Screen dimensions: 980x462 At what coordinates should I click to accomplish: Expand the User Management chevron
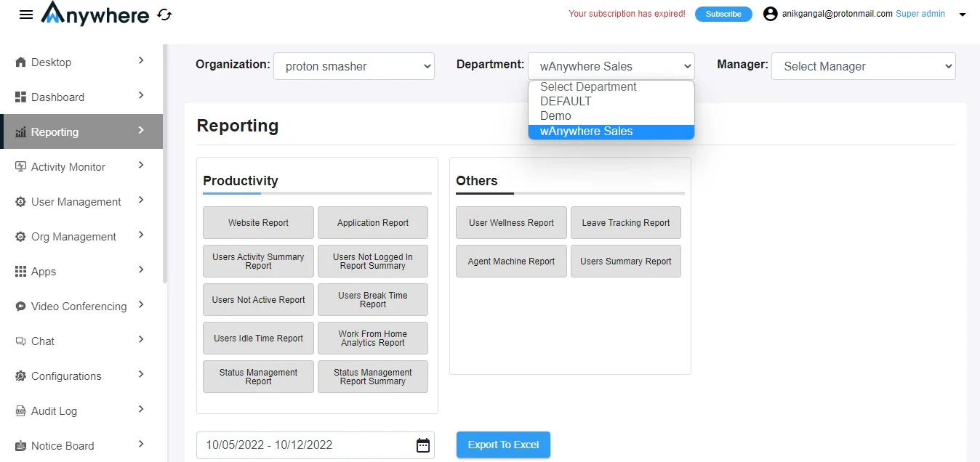141,200
